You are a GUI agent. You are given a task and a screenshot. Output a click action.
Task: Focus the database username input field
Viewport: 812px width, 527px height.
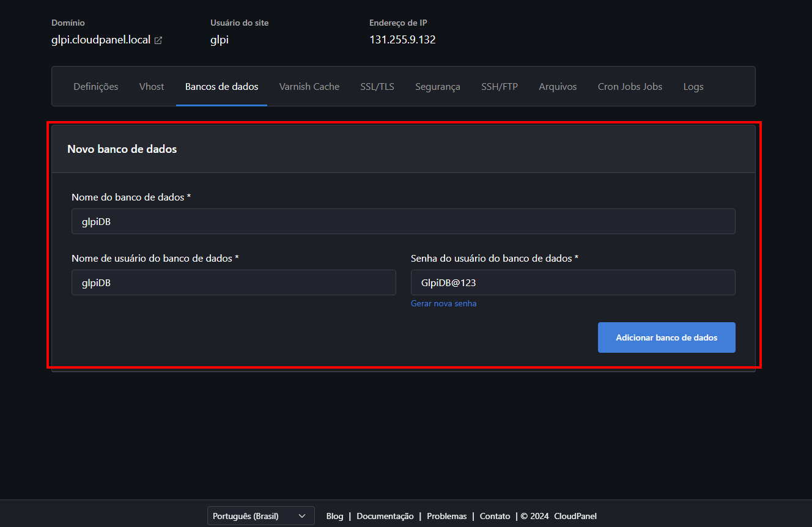click(234, 283)
